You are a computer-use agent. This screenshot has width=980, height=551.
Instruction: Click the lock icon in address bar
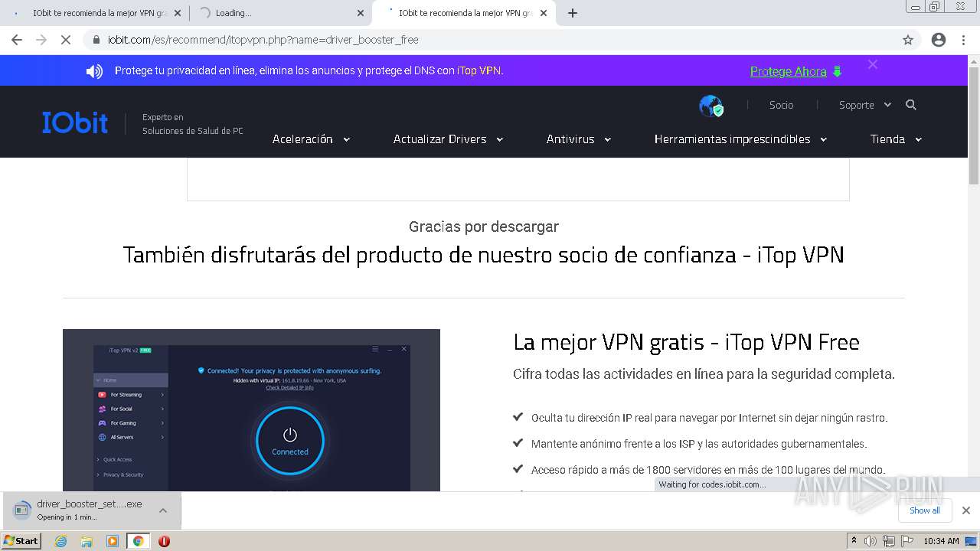tap(96, 40)
